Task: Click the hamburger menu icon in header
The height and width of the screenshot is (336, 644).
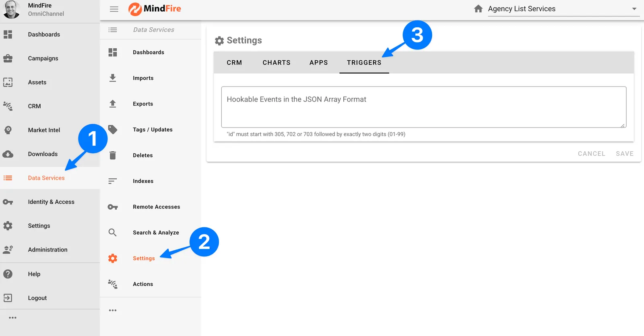Action: 114,9
